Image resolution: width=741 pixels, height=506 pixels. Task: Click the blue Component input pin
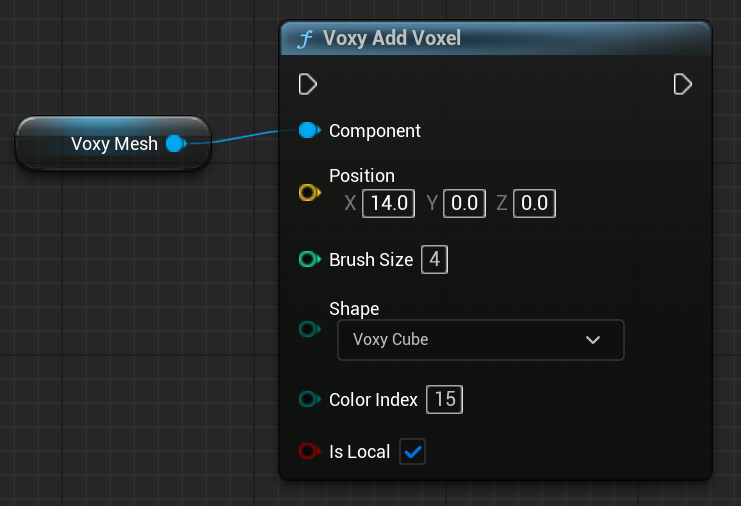point(309,130)
